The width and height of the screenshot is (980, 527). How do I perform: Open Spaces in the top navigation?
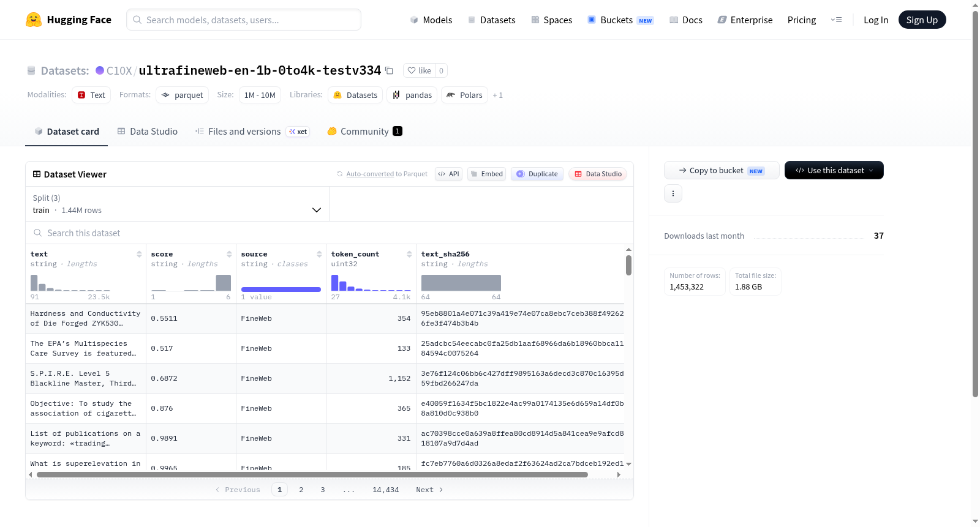pyautogui.click(x=551, y=20)
